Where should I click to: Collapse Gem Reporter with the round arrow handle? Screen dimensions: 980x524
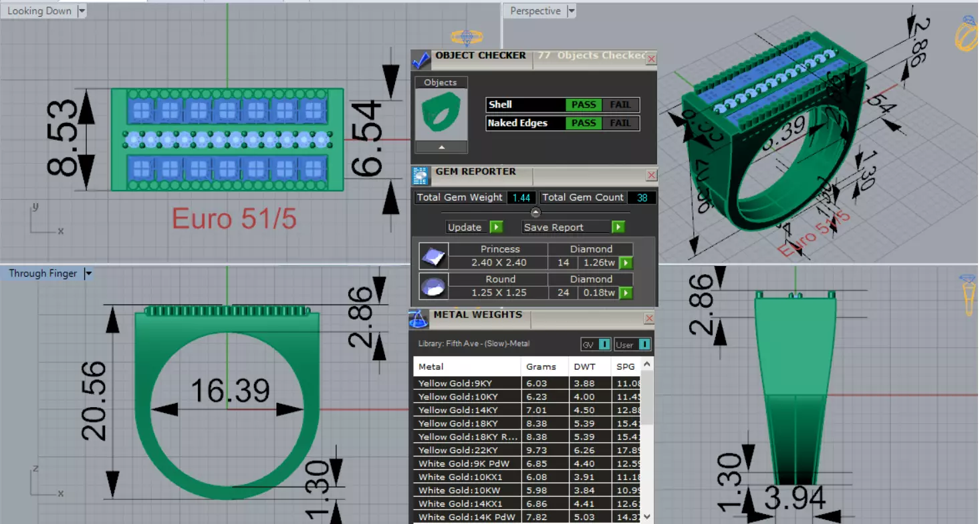535,213
